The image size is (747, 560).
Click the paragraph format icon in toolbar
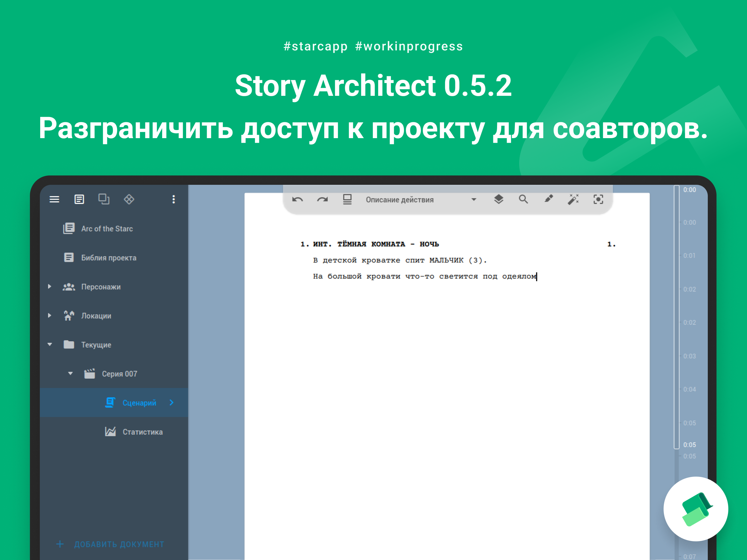(x=347, y=199)
